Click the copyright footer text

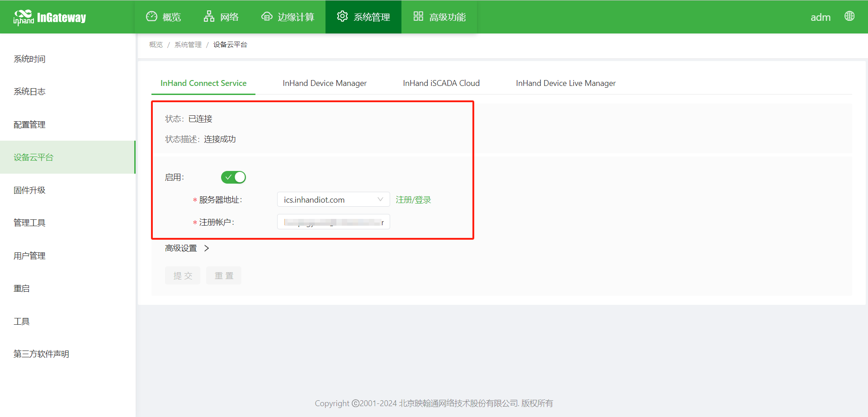[x=434, y=403]
